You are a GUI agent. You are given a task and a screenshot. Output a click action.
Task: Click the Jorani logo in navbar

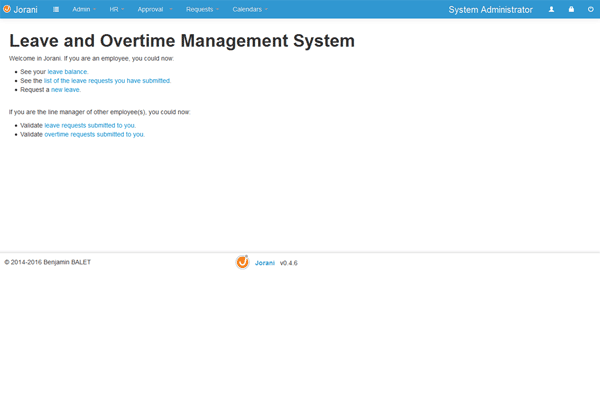tap(7, 9)
